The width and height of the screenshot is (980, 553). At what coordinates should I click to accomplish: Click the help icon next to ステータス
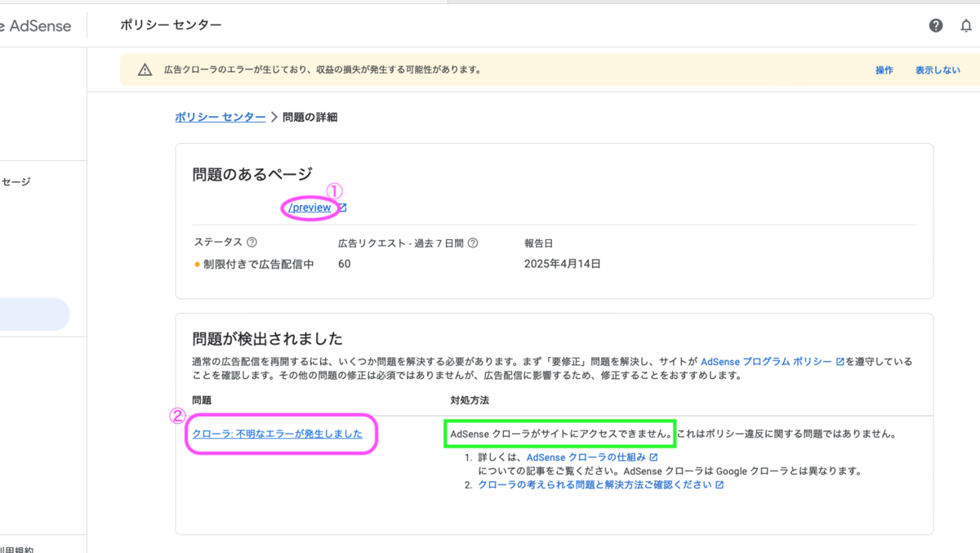[252, 243]
